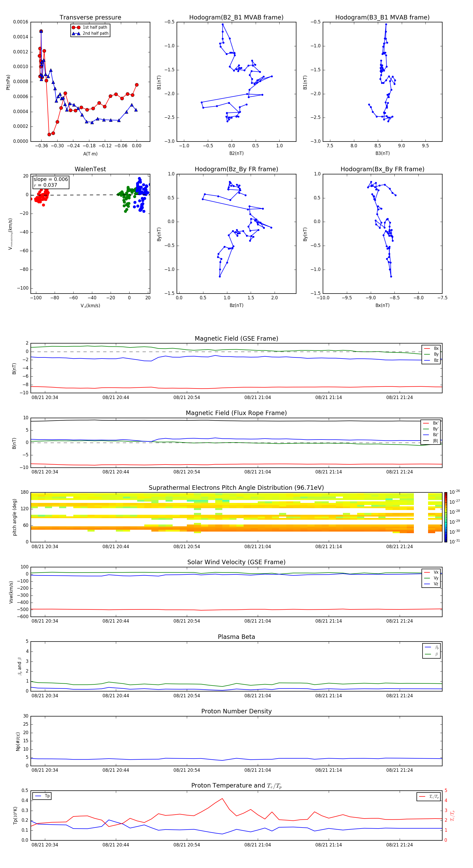Click the red Te/Tp legend entry
Viewport: 473px width, 868px height.
(429, 796)
